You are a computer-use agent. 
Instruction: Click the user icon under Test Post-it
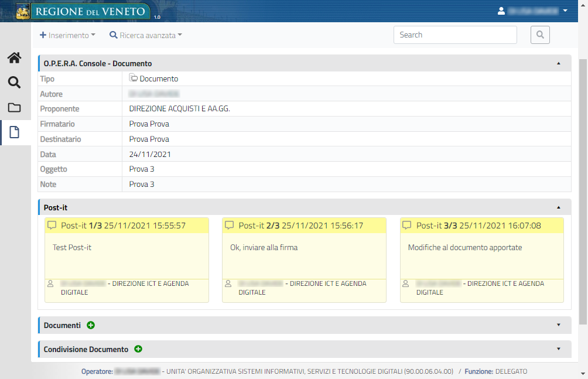[x=50, y=284]
